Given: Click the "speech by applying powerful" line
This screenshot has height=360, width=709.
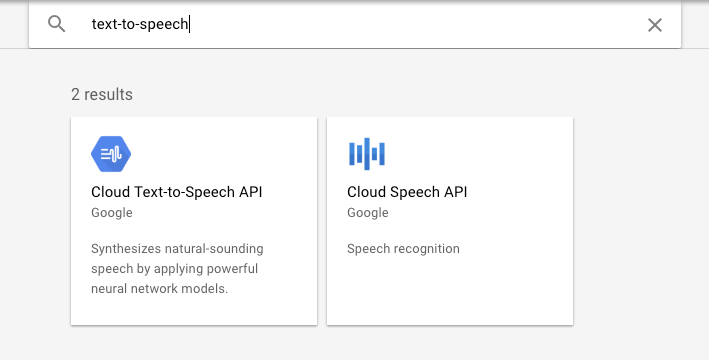Looking at the screenshot, I should 175,269.
